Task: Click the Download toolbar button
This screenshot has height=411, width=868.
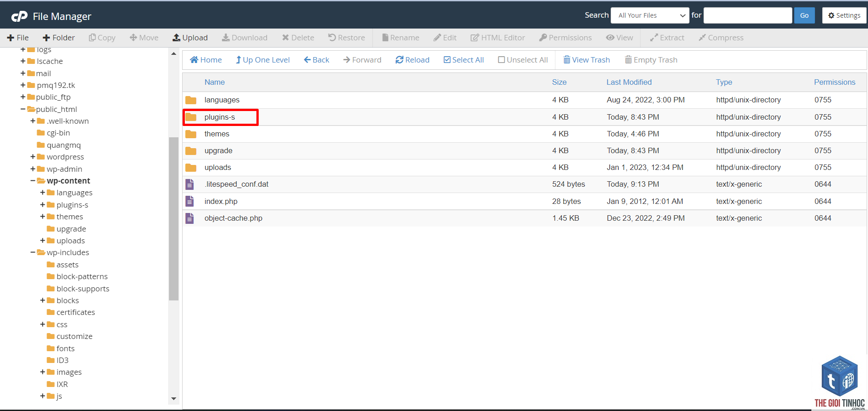Action: [x=245, y=38]
